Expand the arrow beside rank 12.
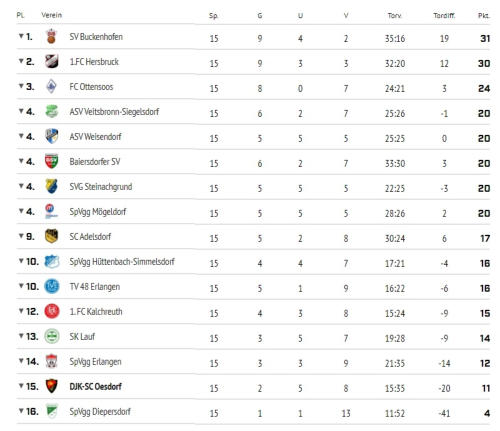The height and width of the screenshot is (431, 500). (21, 311)
